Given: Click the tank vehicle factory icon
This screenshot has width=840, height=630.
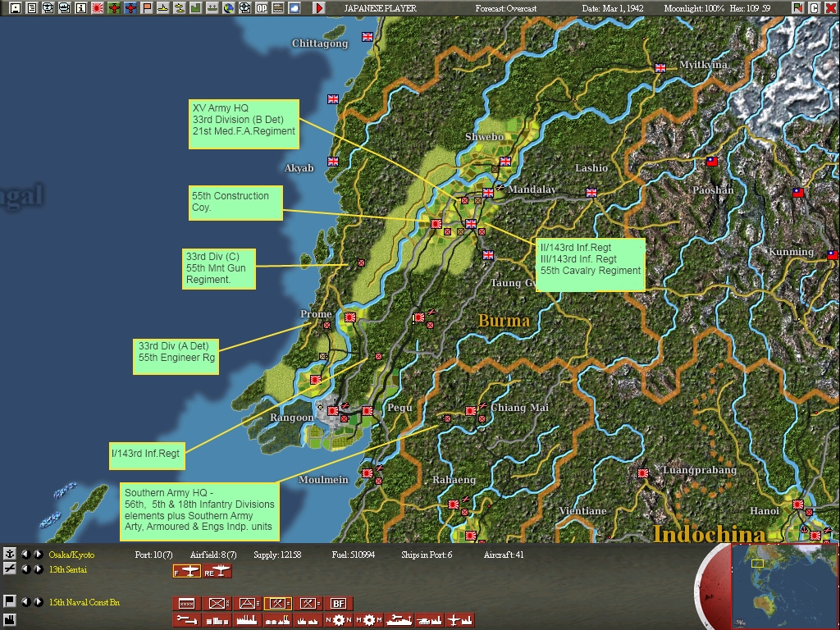Looking at the screenshot, I should (x=430, y=620).
